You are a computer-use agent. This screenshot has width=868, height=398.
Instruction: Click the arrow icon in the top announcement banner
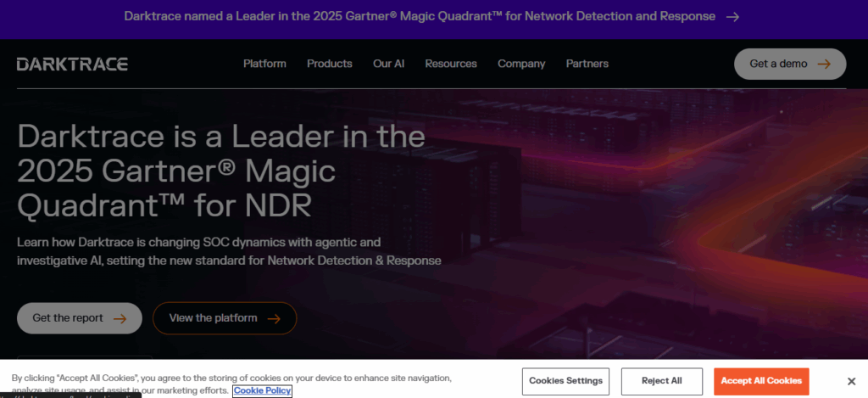732,17
